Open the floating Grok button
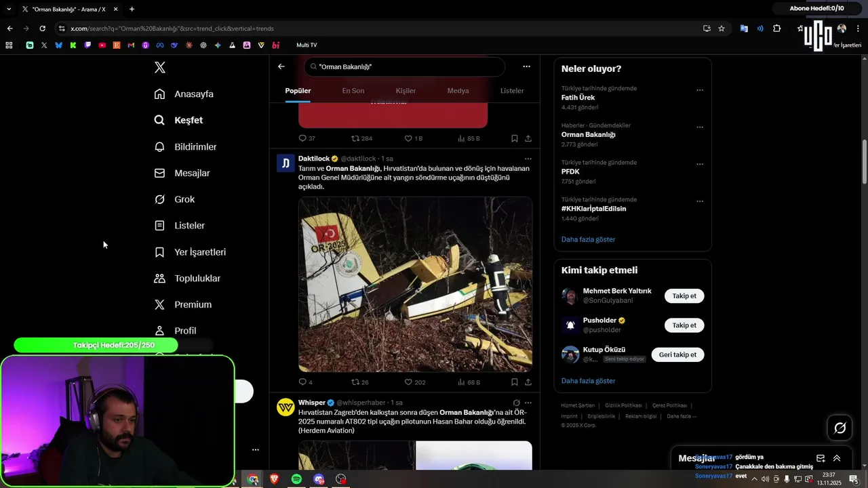 (x=840, y=428)
